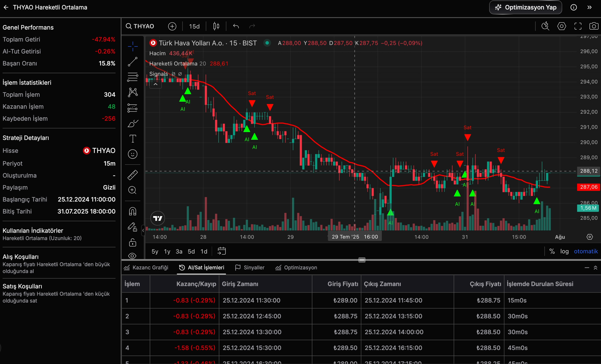
Task: Expand bottom panel with double chevron
Action: 595,268
